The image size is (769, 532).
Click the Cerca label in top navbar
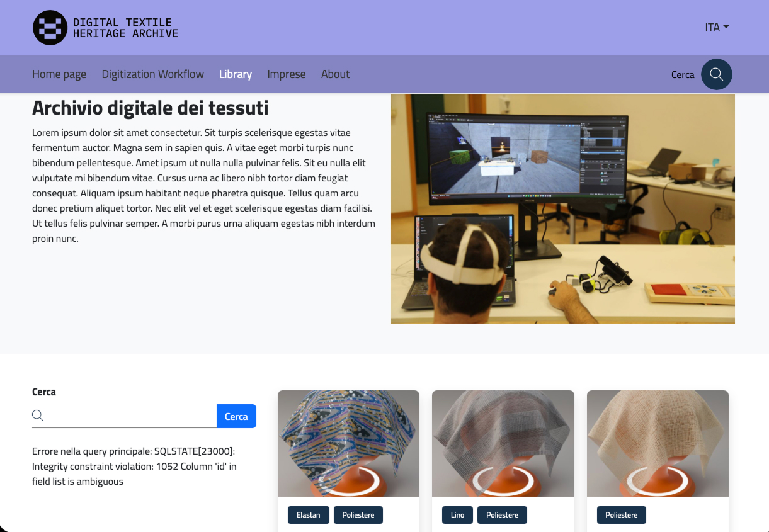pyautogui.click(x=682, y=75)
